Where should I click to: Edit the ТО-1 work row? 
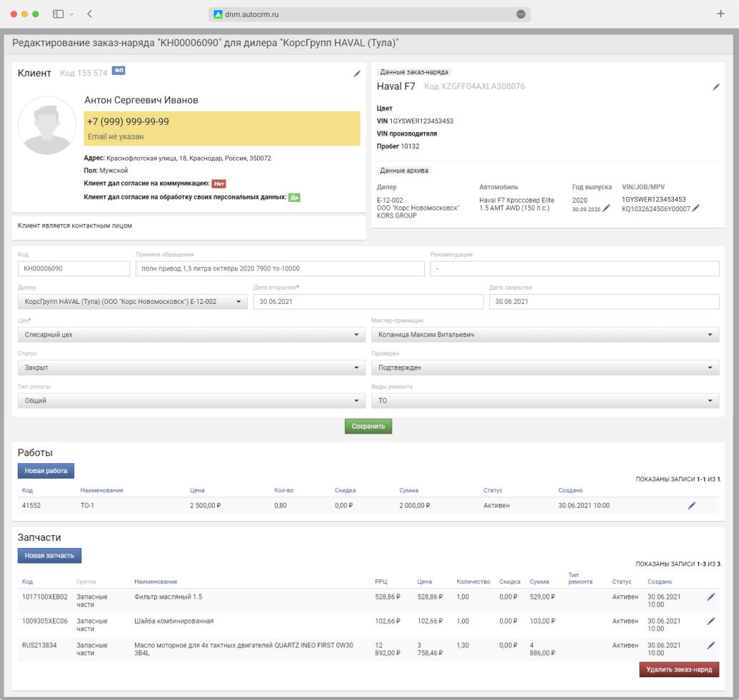click(x=691, y=505)
